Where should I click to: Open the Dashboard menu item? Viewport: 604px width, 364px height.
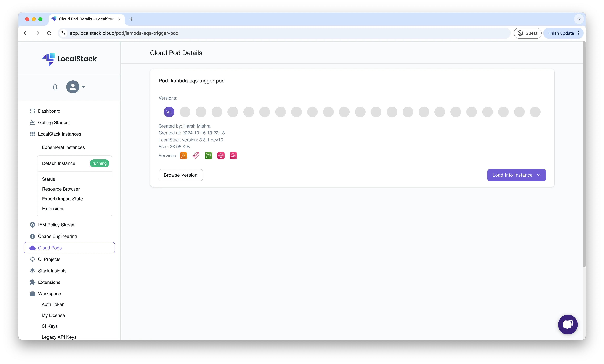pos(49,111)
